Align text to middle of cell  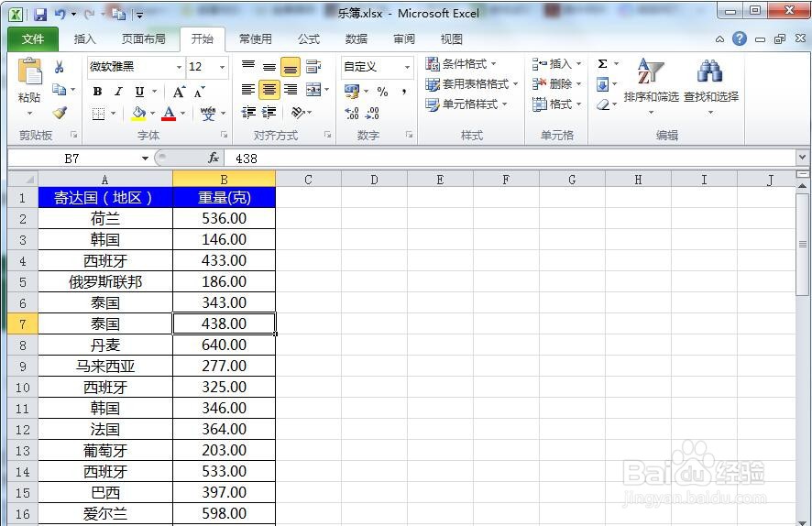click(x=269, y=66)
